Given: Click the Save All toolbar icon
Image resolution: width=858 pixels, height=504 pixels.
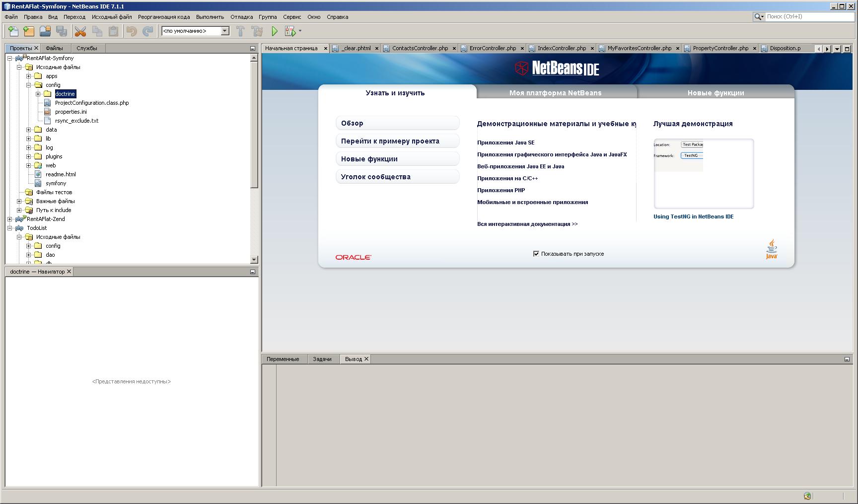Looking at the screenshot, I should click(x=62, y=31).
